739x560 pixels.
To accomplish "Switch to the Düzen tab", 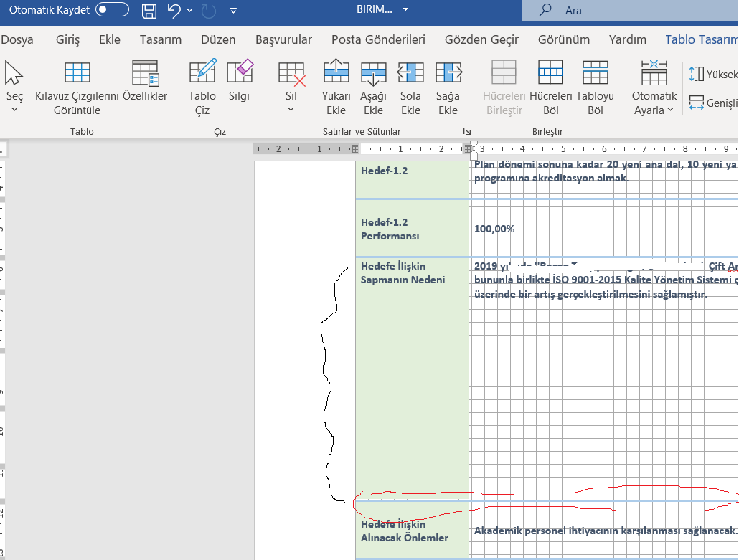I will (218, 39).
